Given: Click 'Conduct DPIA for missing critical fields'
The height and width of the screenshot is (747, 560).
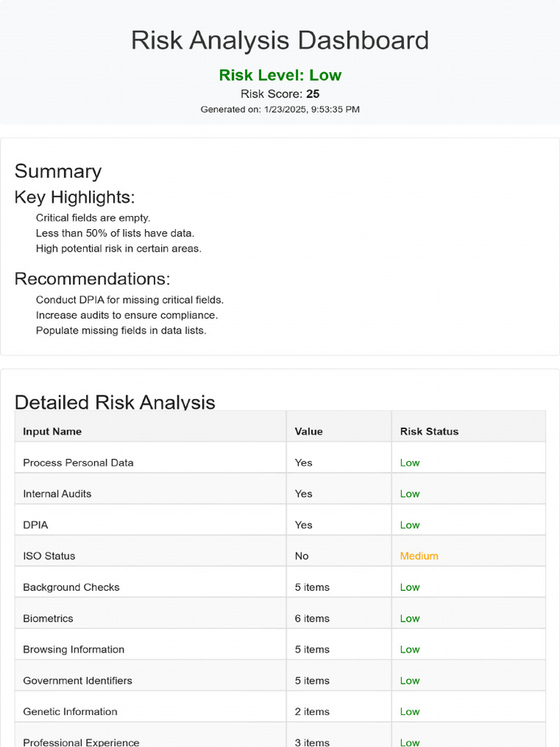Looking at the screenshot, I should tap(130, 300).
